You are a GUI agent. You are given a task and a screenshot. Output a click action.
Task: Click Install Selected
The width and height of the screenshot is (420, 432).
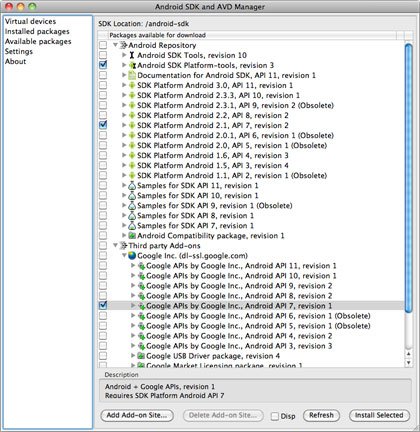click(379, 415)
